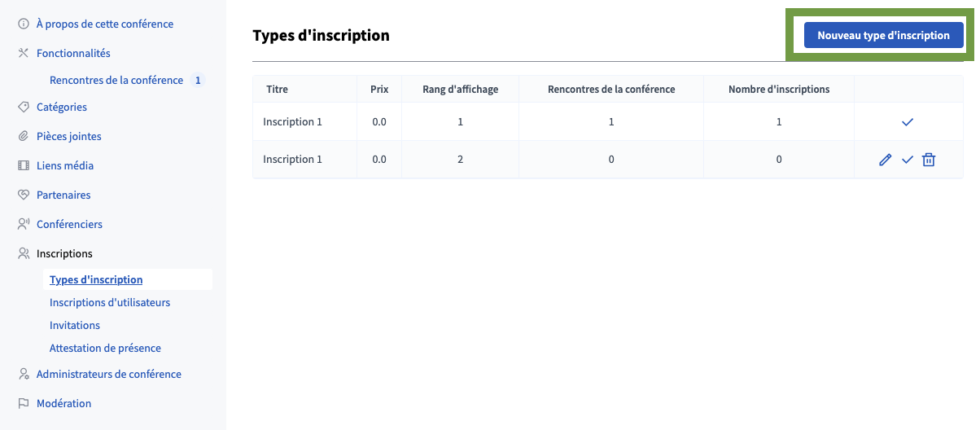Click the tools icon beside Fonctionnalités
The image size is (980, 430).
(x=24, y=54)
